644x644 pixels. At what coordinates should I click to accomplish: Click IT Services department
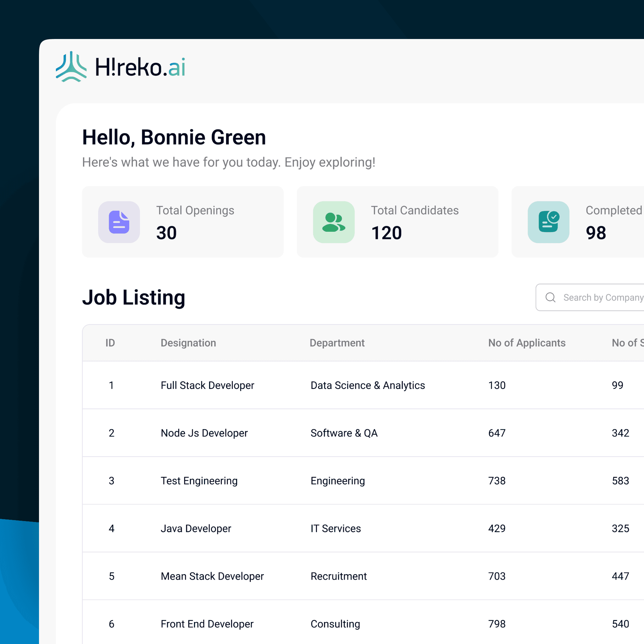[336, 528]
